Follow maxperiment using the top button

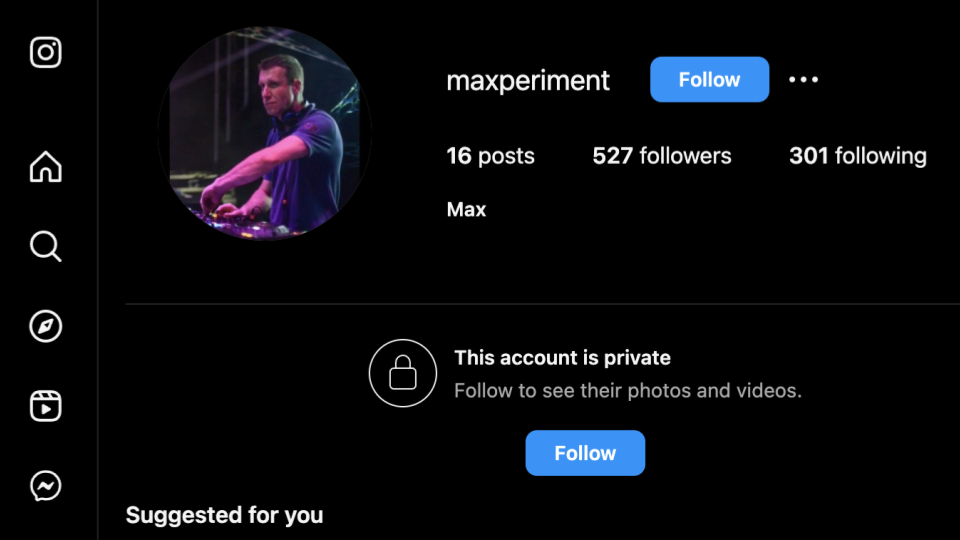pos(710,80)
